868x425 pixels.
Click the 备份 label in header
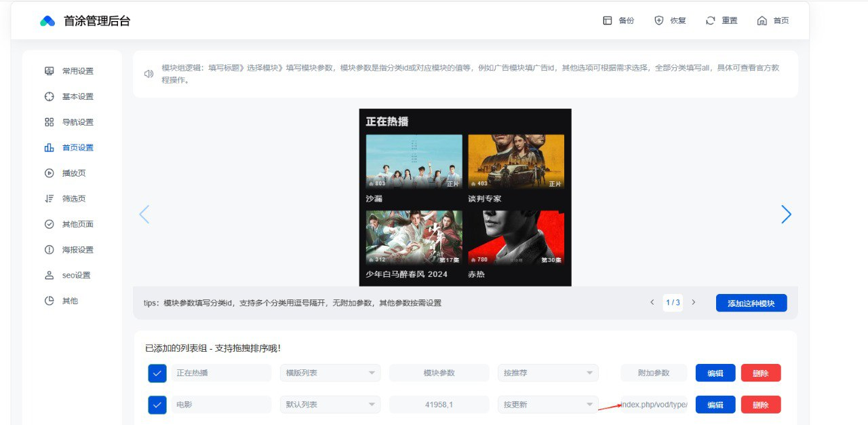[626, 20]
